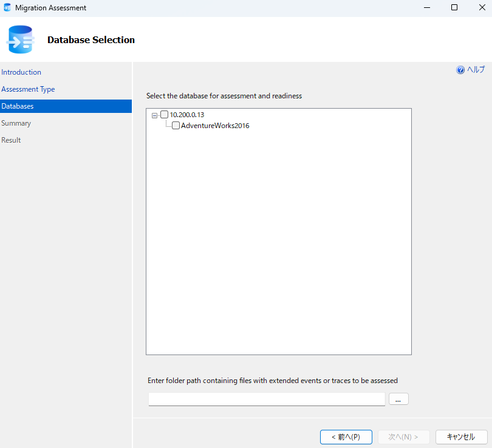Click the Database Selection wizard header icon
492x448 pixels.
[x=20, y=39]
